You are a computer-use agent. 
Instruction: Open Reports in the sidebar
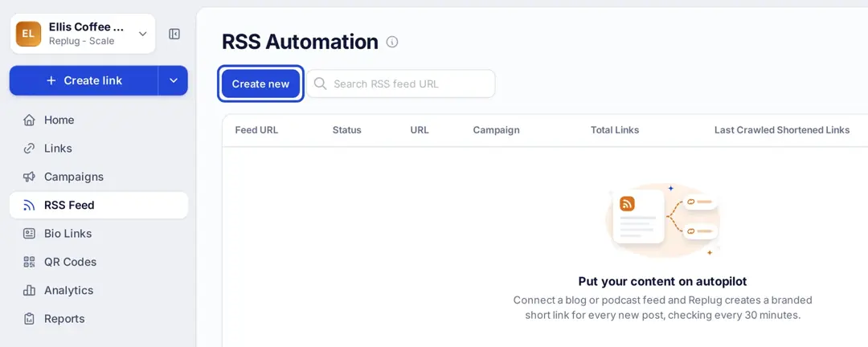[99, 319]
